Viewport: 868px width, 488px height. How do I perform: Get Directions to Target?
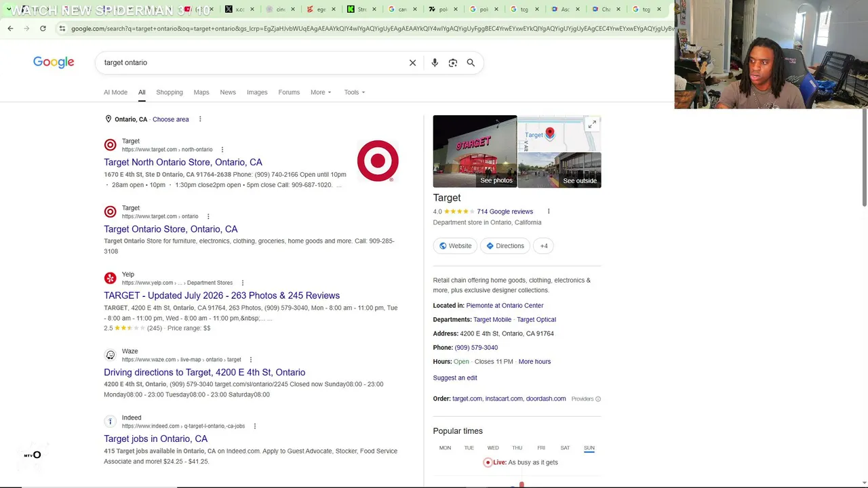[x=505, y=246]
